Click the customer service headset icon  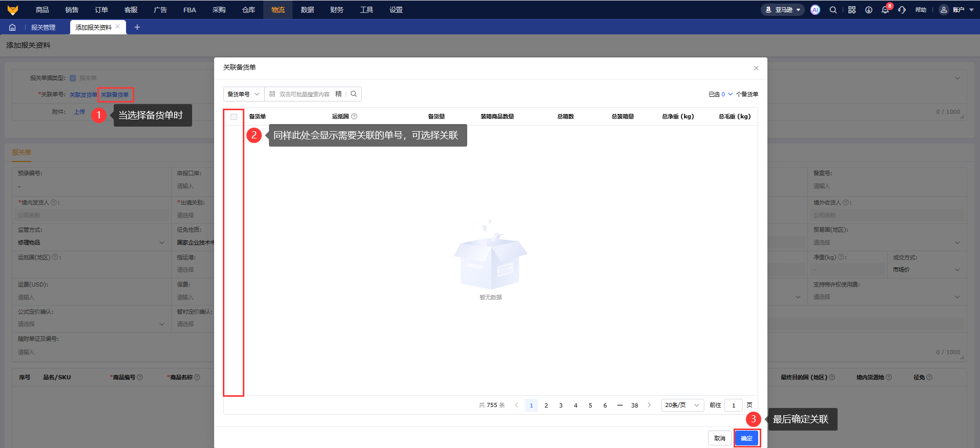pos(902,10)
